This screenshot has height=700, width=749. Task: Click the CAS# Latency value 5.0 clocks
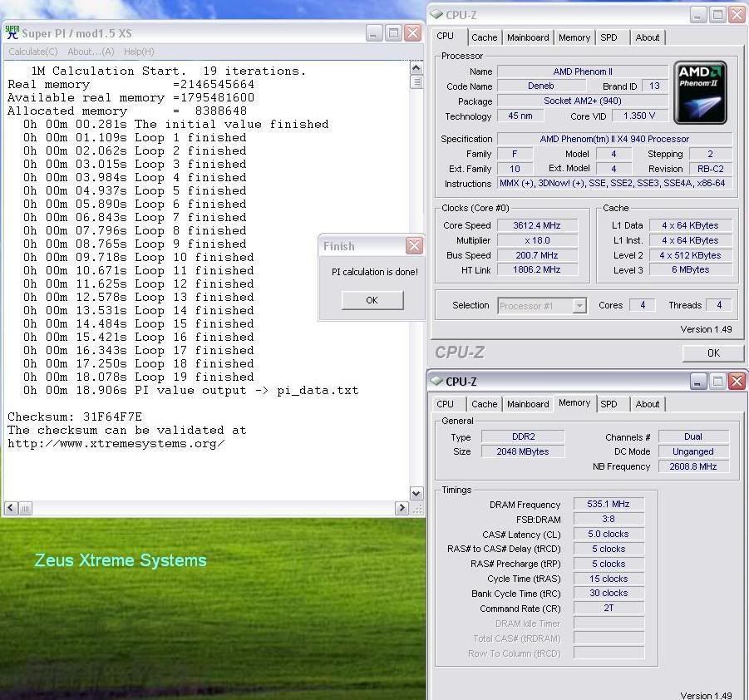[x=609, y=534]
